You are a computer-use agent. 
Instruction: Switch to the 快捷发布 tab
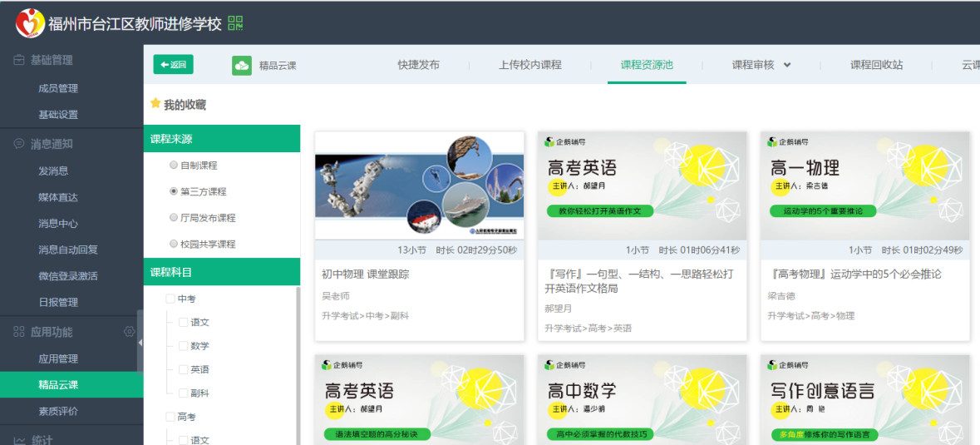(x=418, y=65)
